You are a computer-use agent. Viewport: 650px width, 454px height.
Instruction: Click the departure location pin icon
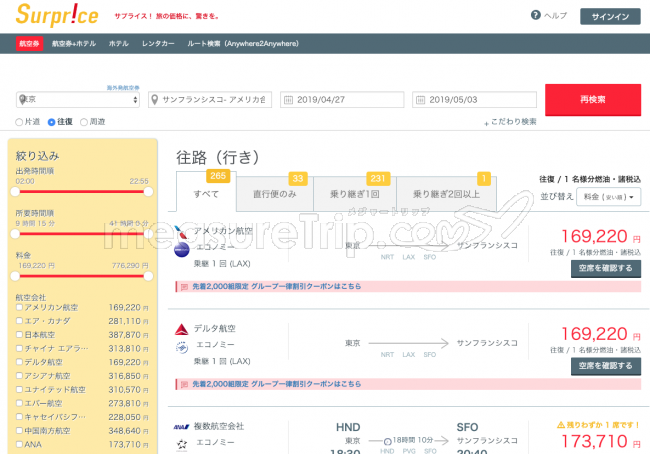tap(22, 100)
